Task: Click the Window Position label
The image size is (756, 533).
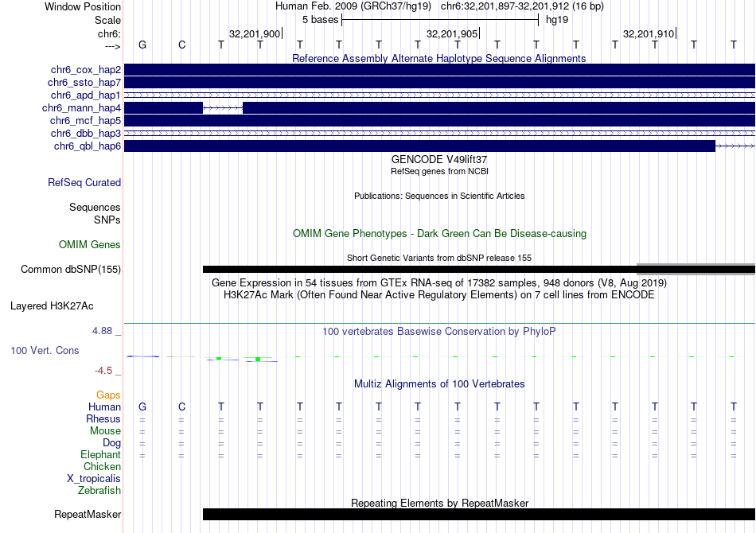Action: (x=83, y=6)
